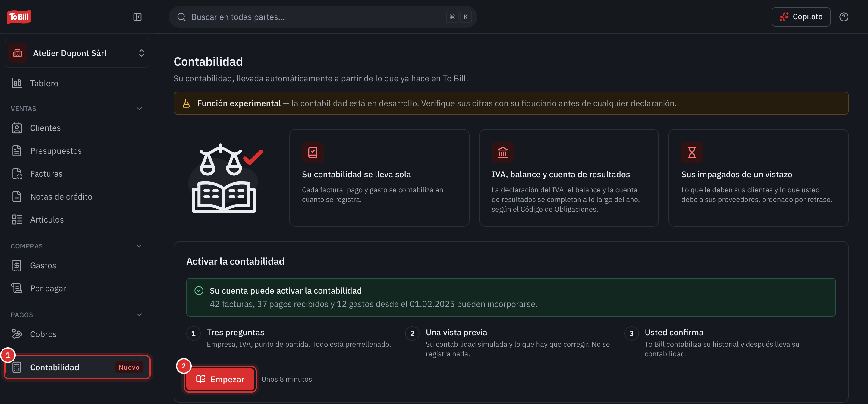
Task: Click the search magnifier icon
Action: click(181, 17)
